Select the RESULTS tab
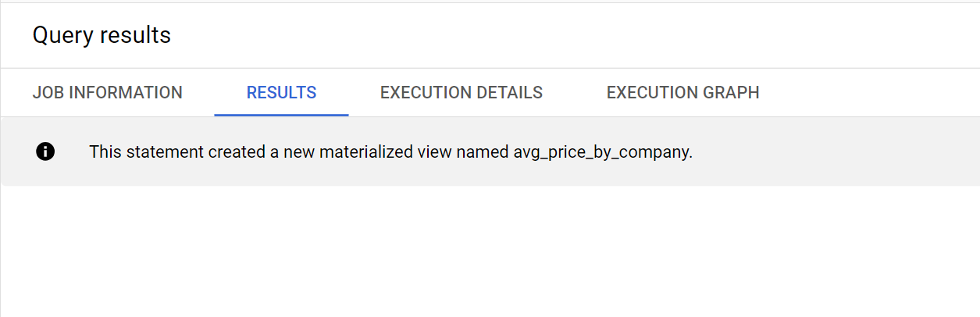Viewport: 980px width, 317px height. point(281,92)
